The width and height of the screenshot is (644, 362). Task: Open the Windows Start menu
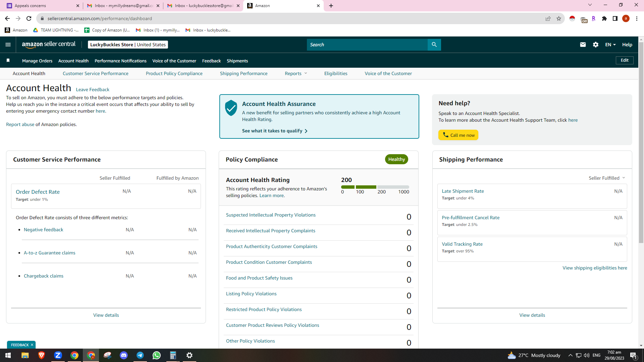point(8,355)
